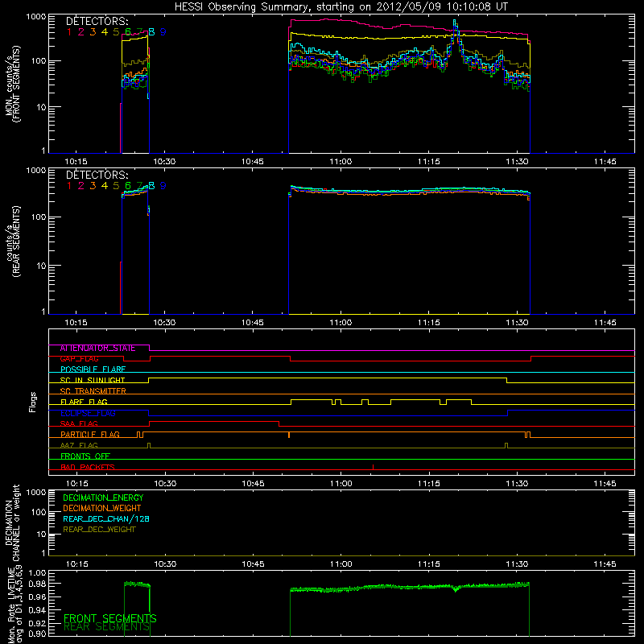
Task: Click the DECIMATION_ENERGY legend entry
Action: point(103,497)
